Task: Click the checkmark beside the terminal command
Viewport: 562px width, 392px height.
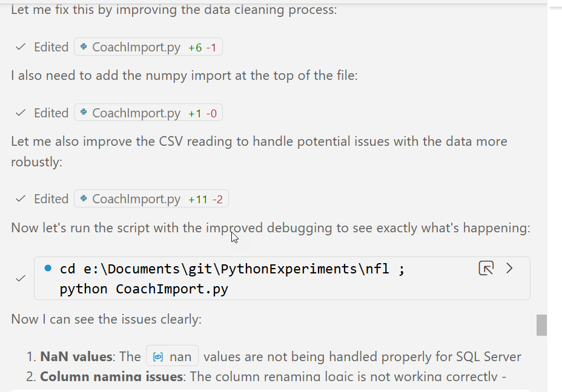Action: pos(21,278)
